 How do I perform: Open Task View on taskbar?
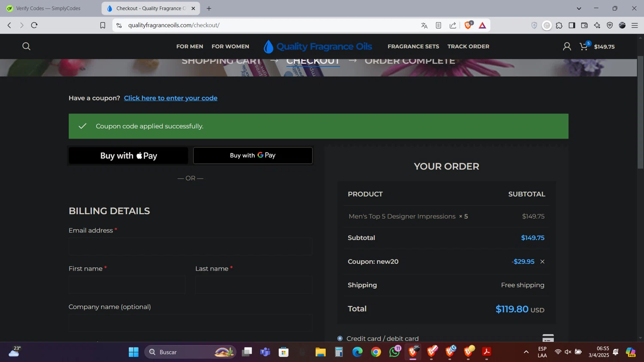(x=247, y=352)
